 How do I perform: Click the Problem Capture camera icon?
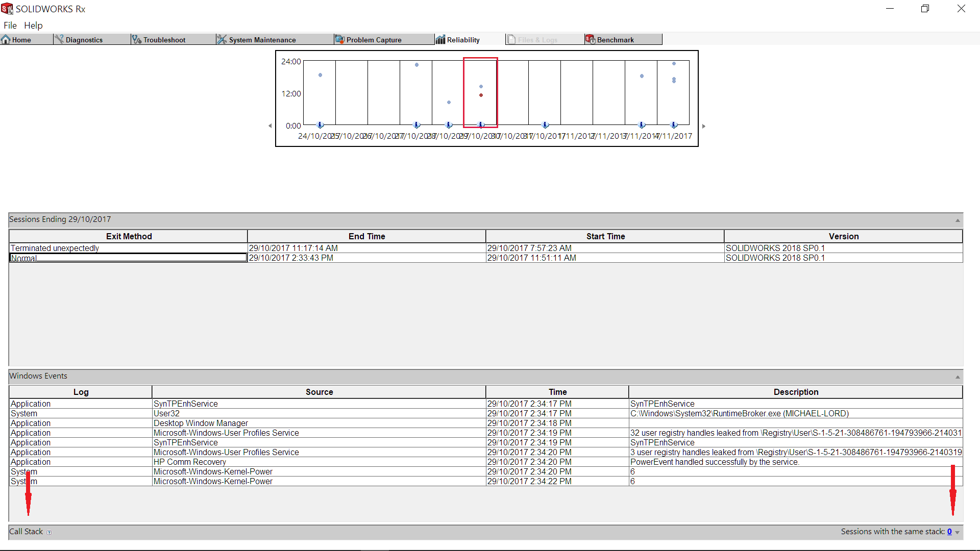point(339,39)
